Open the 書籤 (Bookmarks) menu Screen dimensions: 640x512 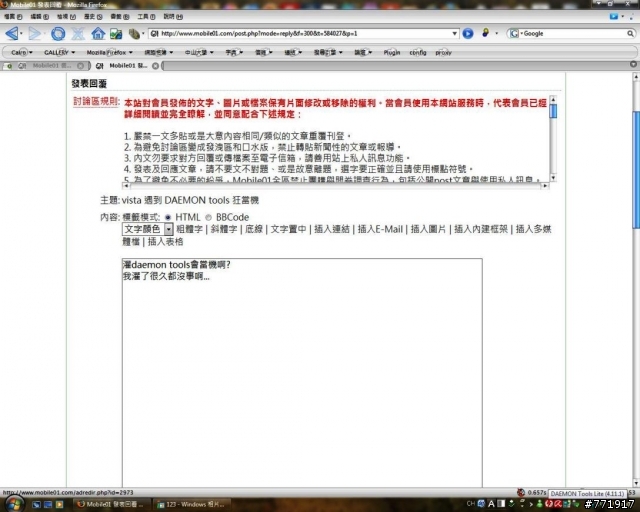[120, 17]
